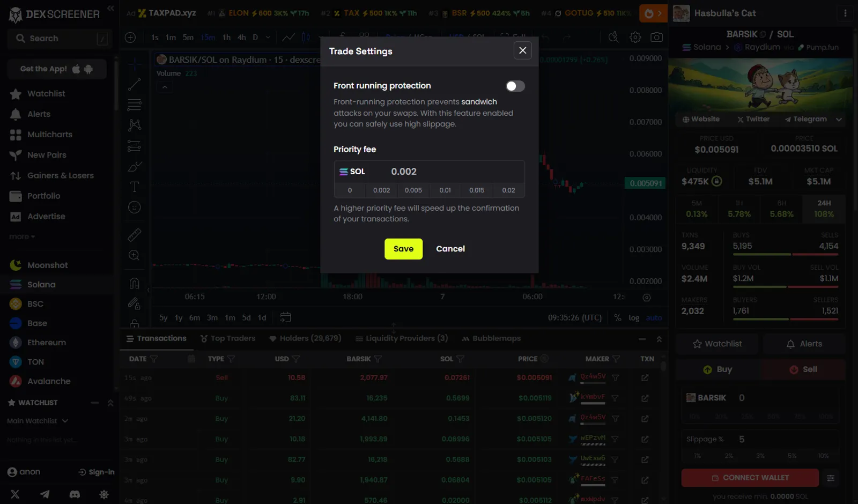
Task: Select 0.002 priority fee preset
Action: [382, 190]
